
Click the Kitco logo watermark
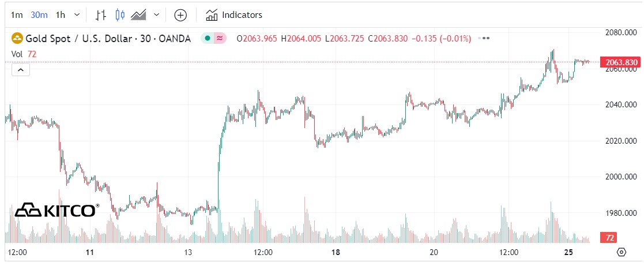pos(55,211)
